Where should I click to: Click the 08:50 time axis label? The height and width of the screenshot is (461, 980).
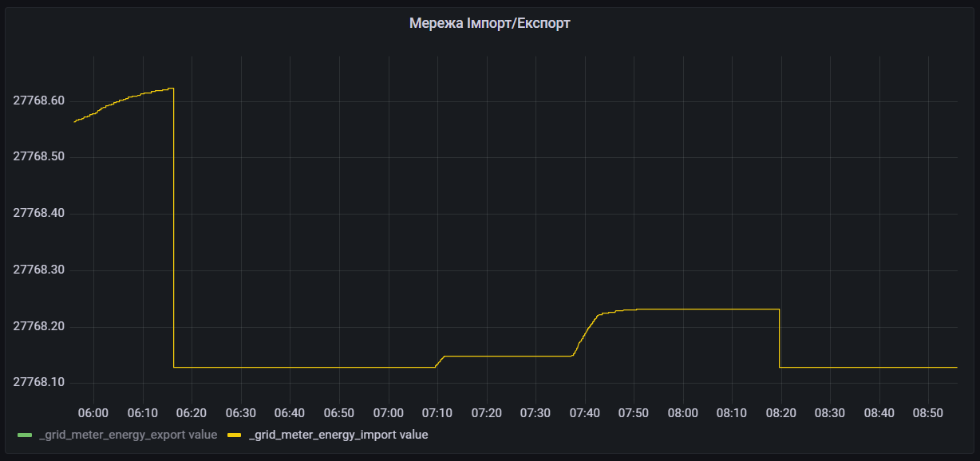coord(929,412)
